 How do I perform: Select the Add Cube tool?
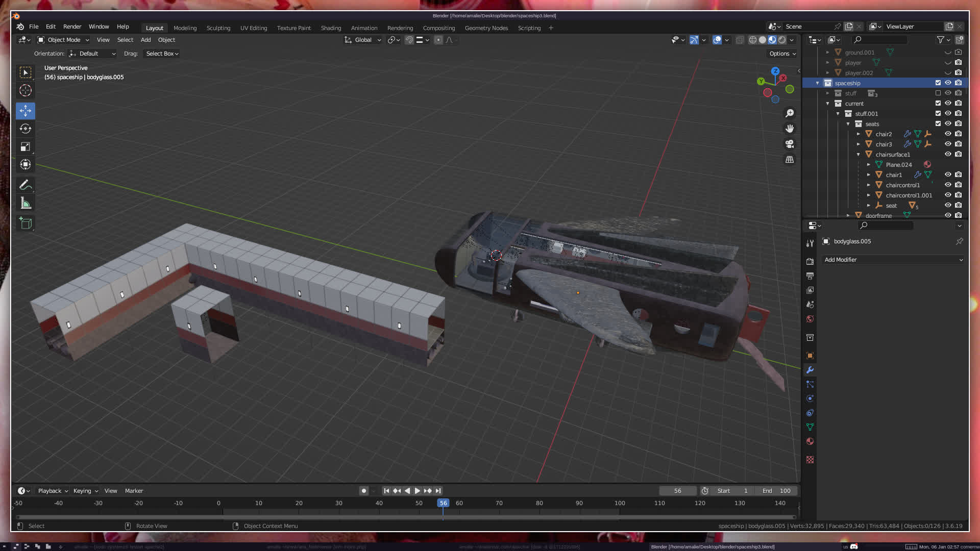(26, 223)
